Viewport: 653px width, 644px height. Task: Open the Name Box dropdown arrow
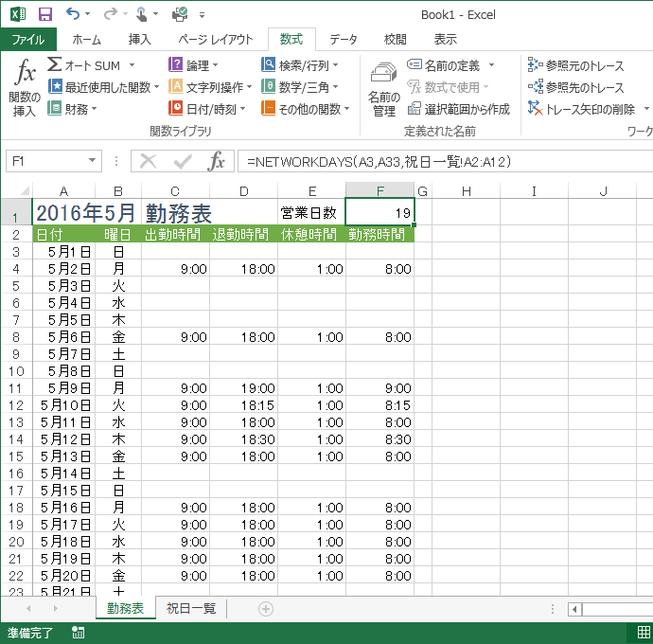click(92, 161)
